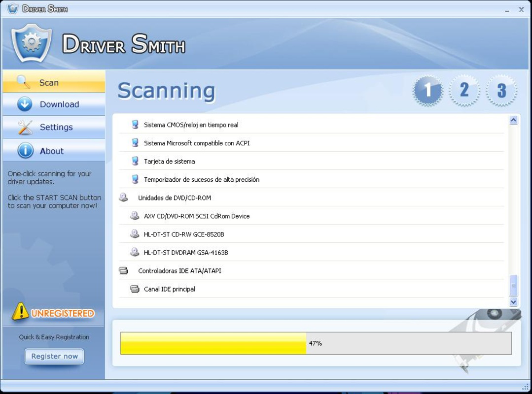Click the Scanning heading
This screenshot has width=532, height=394.
166,91
